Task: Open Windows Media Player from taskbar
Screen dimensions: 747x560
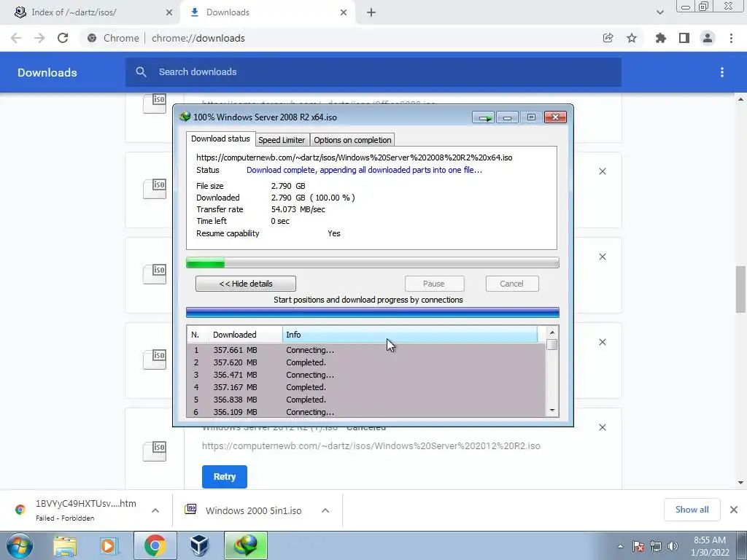Action: tap(109, 545)
